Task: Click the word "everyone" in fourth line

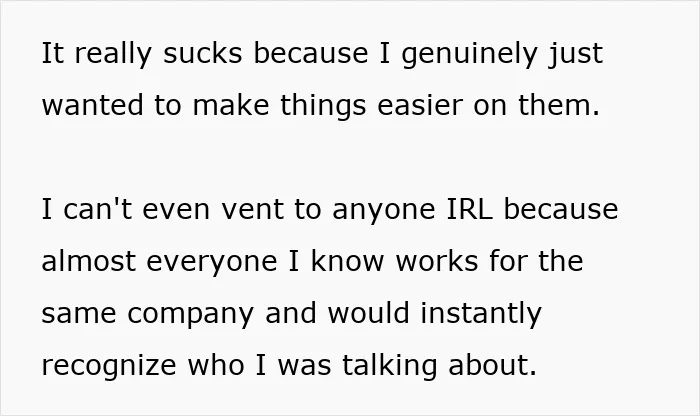Action: tap(212, 263)
